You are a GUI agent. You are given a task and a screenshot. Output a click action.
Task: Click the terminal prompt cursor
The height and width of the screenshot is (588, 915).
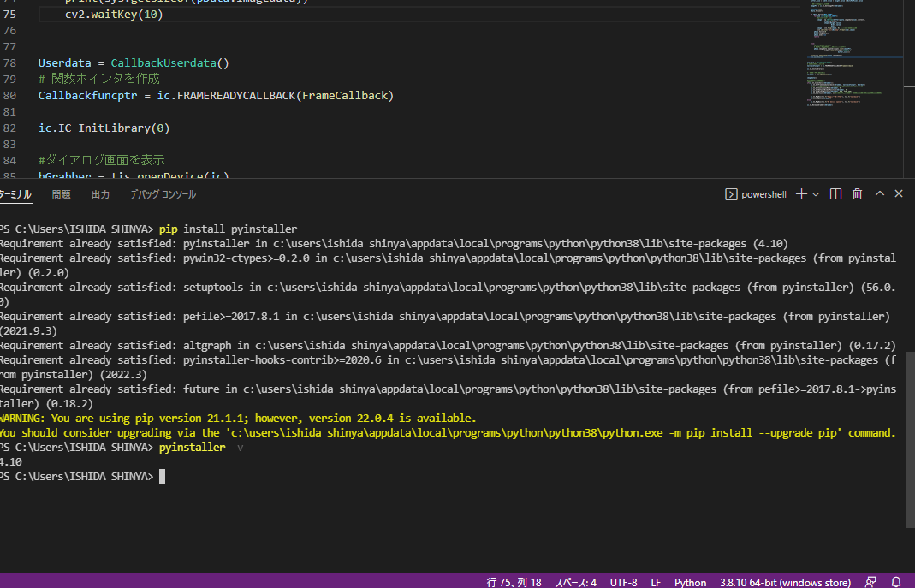[163, 477]
